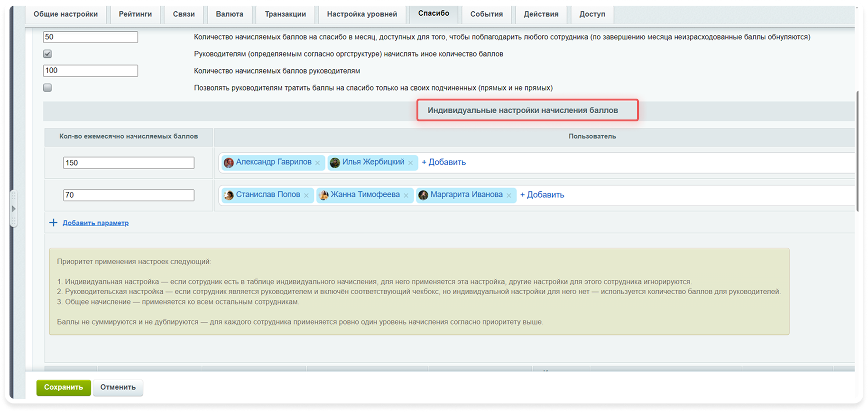Remove Александр Гаврилов from the 150 row
This screenshot has height=412, width=868.
pos(317,163)
